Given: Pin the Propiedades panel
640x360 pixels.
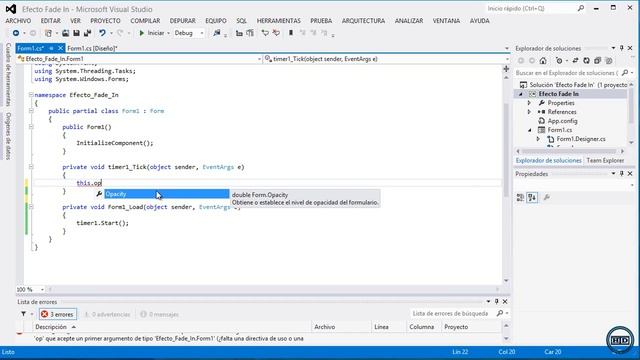Looking at the screenshot, I should click(622, 174).
